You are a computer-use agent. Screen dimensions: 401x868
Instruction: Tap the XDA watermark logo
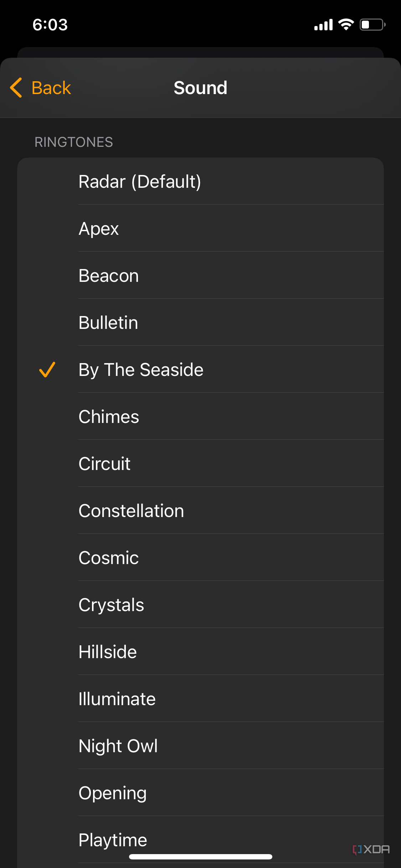tap(371, 849)
